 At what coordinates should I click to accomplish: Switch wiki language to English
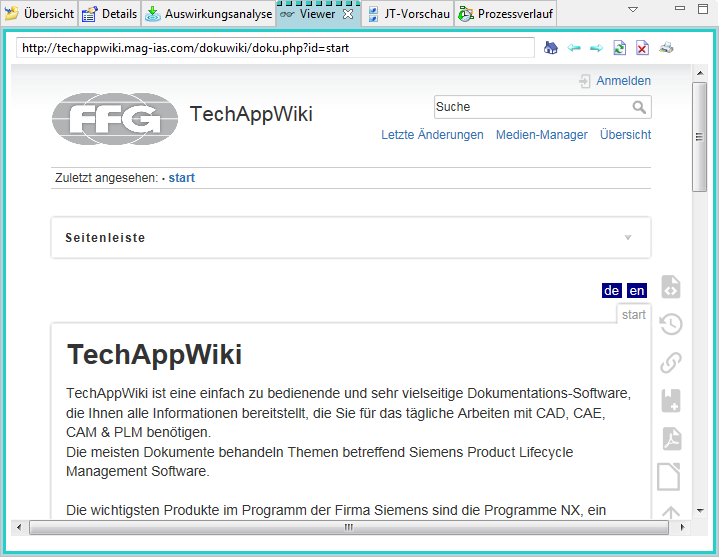tap(637, 291)
